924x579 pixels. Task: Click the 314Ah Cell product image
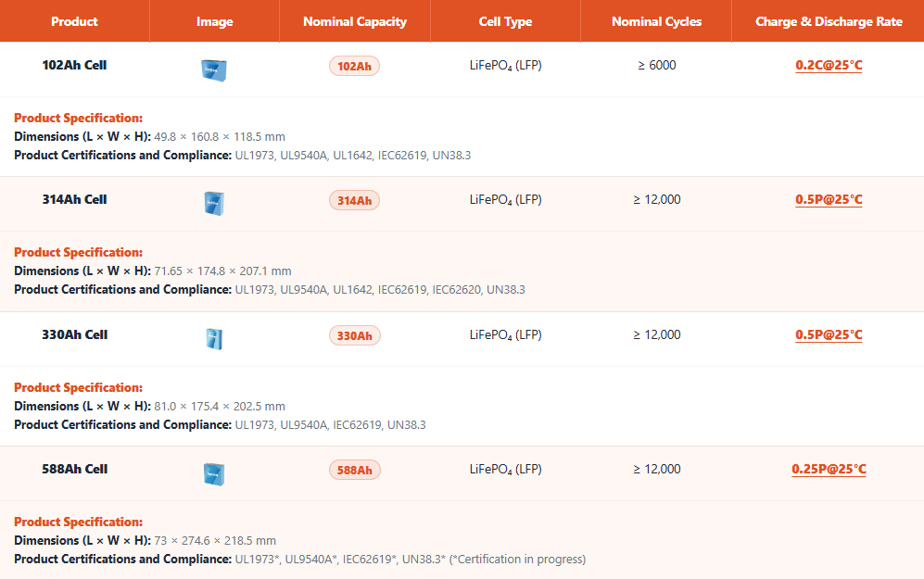point(214,204)
